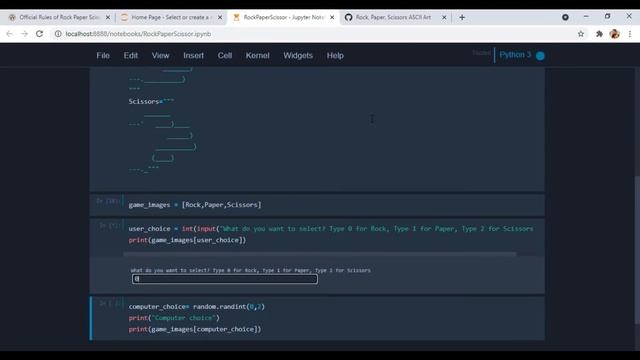This screenshot has width=640, height=360.
Task: Open the File menu
Action: pyautogui.click(x=103, y=56)
